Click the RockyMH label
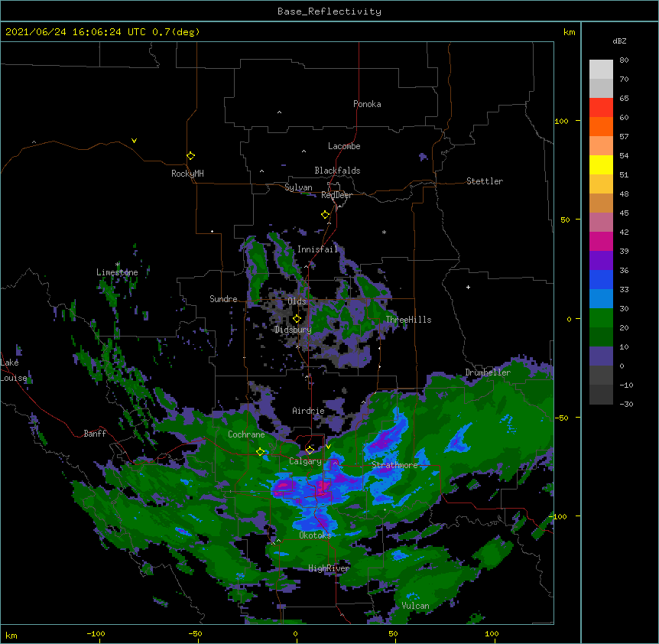The image size is (659, 644). tap(187, 174)
